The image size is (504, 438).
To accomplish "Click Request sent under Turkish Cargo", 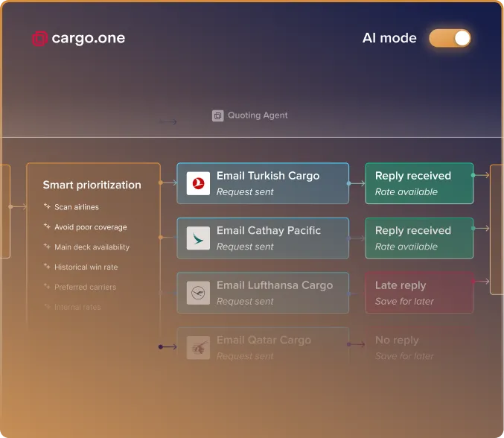I will pyautogui.click(x=245, y=192).
